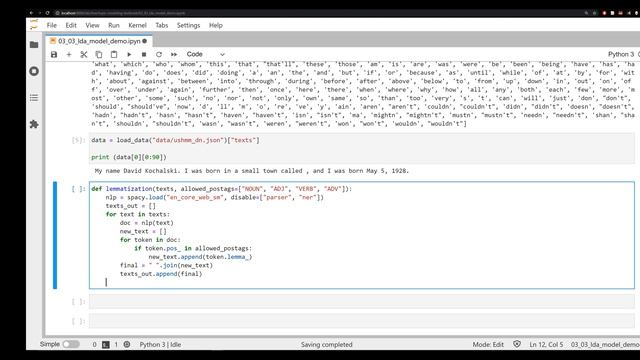This screenshot has width=640, height=360.
Task: Open the Tabs menu
Action: pos(162,25)
